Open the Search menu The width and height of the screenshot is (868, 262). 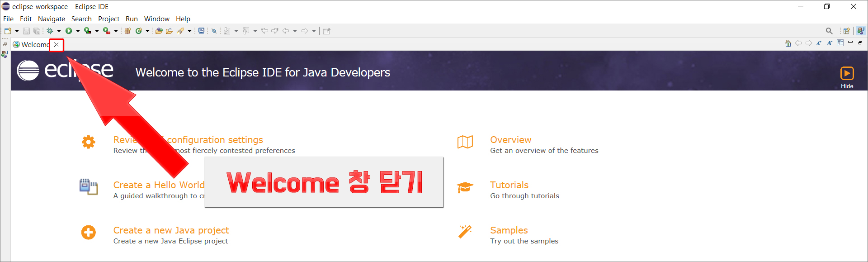(81, 19)
